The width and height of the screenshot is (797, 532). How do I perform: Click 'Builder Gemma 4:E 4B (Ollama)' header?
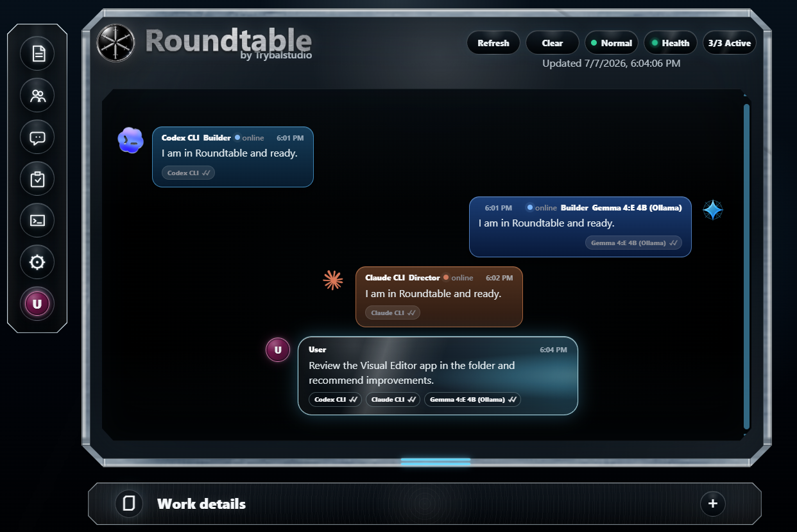click(x=621, y=208)
